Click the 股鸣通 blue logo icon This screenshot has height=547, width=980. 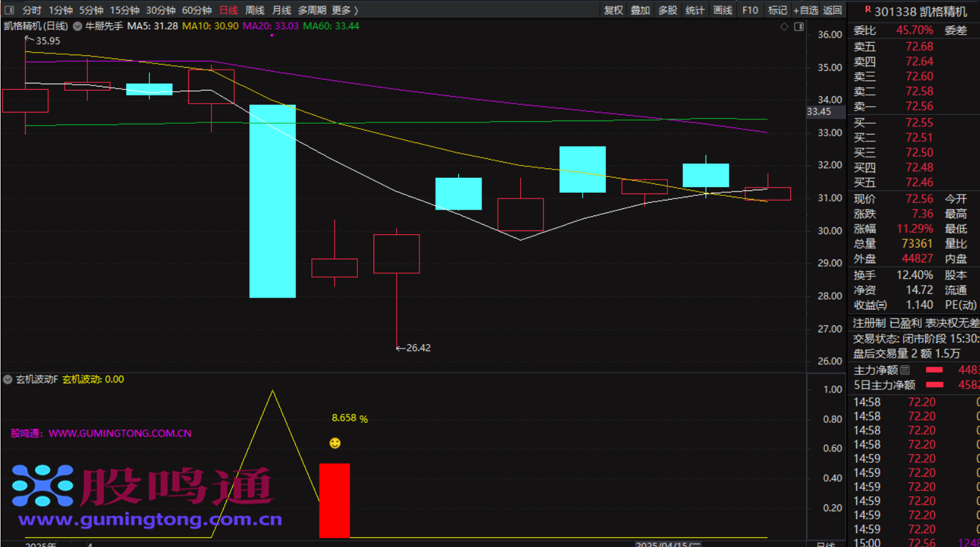(42, 485)
